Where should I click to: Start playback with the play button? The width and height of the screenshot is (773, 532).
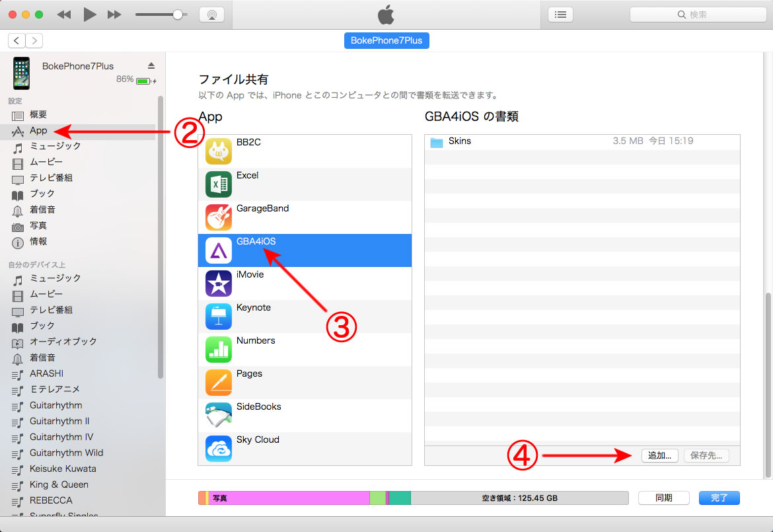tap(89, 15)
